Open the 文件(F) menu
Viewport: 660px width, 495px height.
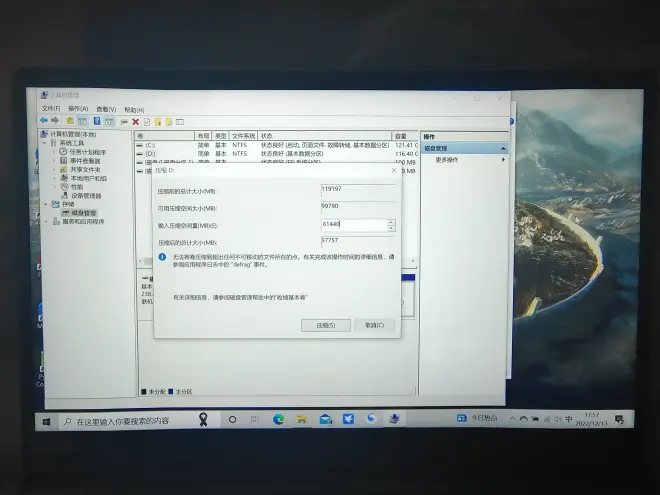pyautogui.click(x=51, y=109)
